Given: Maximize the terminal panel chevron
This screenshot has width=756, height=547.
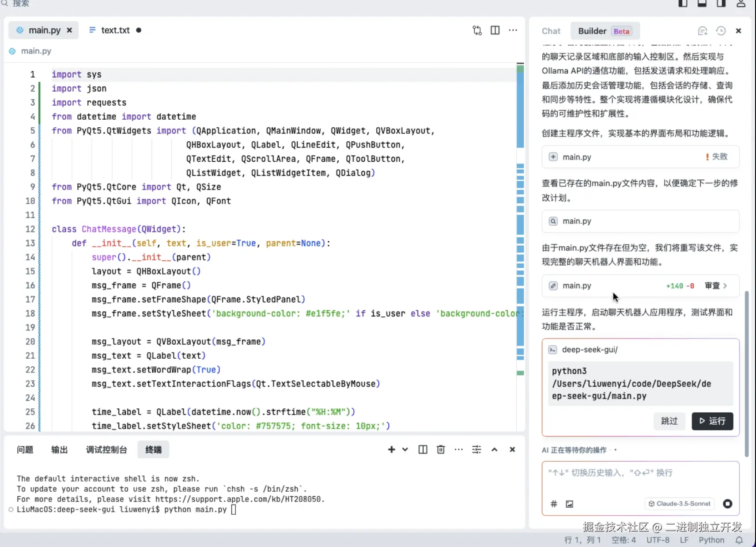Looking at the screenshot, I should tap(495, 450).
